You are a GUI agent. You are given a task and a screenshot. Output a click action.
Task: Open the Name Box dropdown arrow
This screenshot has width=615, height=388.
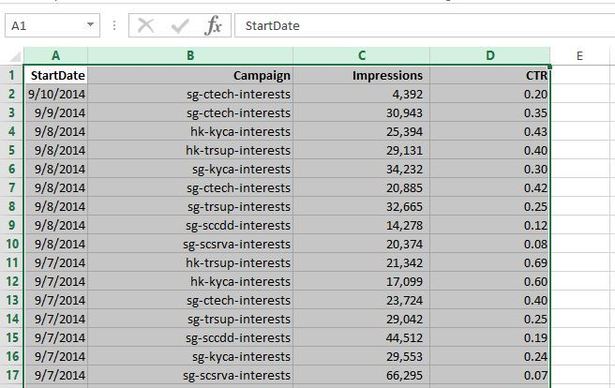point(91,25)
